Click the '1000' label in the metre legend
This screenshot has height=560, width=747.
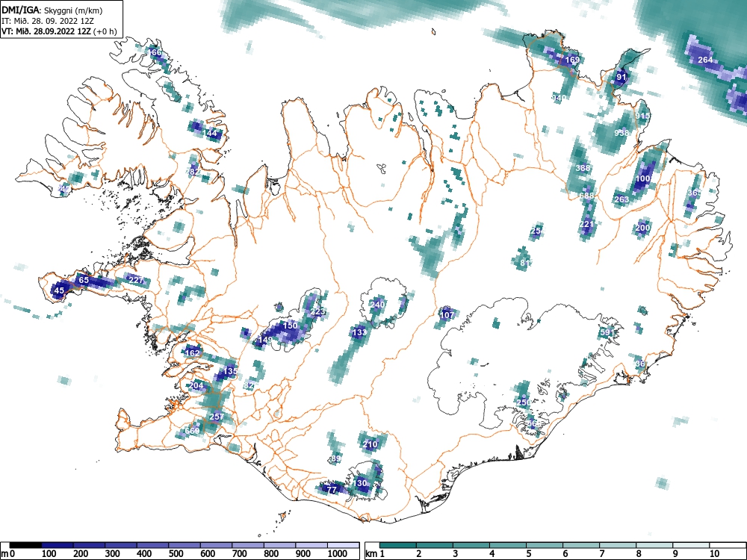(338, 554)
